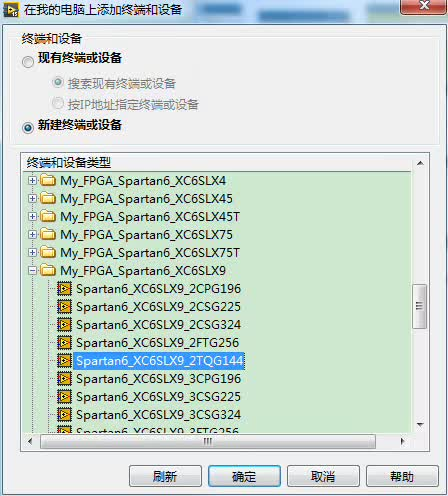Expand the My_FPGA_Spartan6_XC6SLX75 tree node
448x496 pixels.
[x=32, y=235]
